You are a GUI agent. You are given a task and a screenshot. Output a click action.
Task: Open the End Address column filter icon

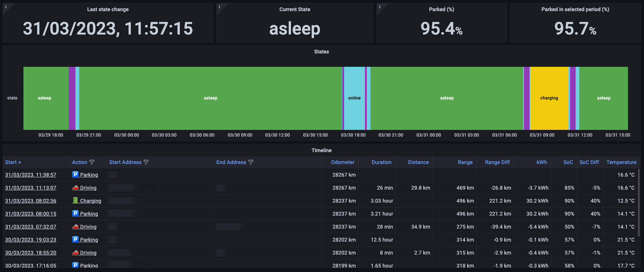(251, 162)
